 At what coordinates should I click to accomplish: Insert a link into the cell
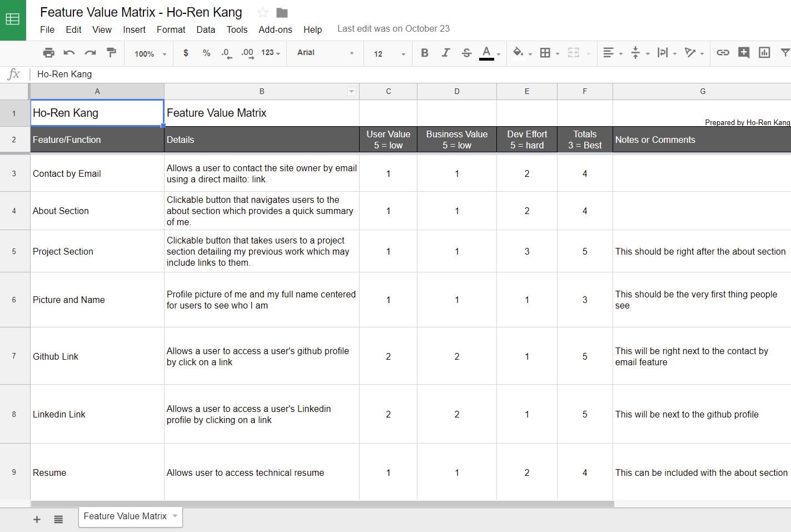pyautogui.click(x=723, y=53)
